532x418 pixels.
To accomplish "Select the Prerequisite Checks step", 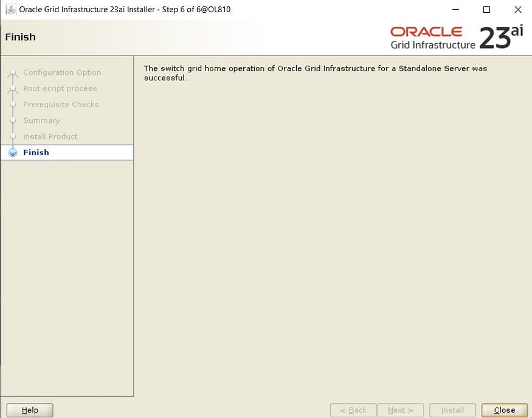I will (61, 104).
